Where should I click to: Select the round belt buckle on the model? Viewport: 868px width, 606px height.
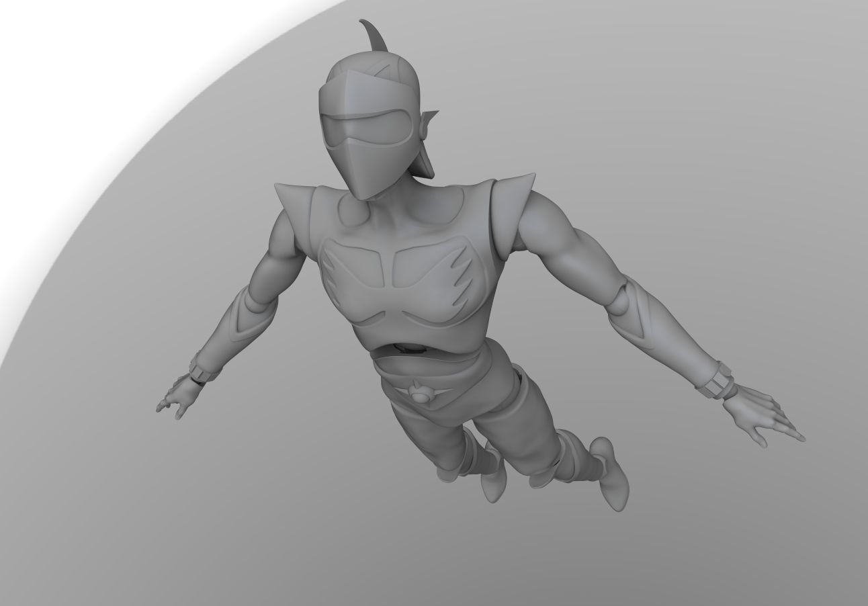pyautogui.click(x=421, y=394)
